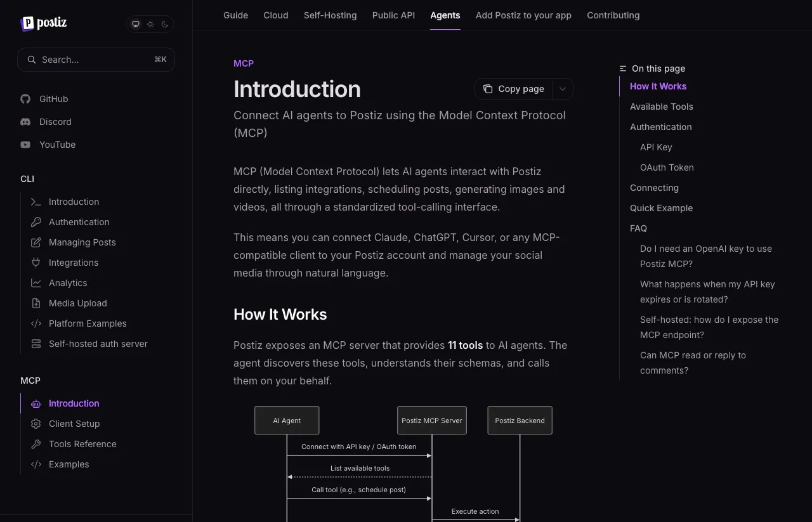Click the YouTube icon in sidebar
Screen dimensions: 812x522
pyautogui.click(x=25, y=145)
